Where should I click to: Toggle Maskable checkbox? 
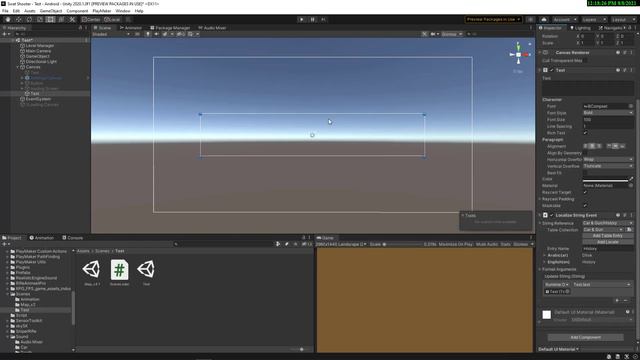[585, 206]
